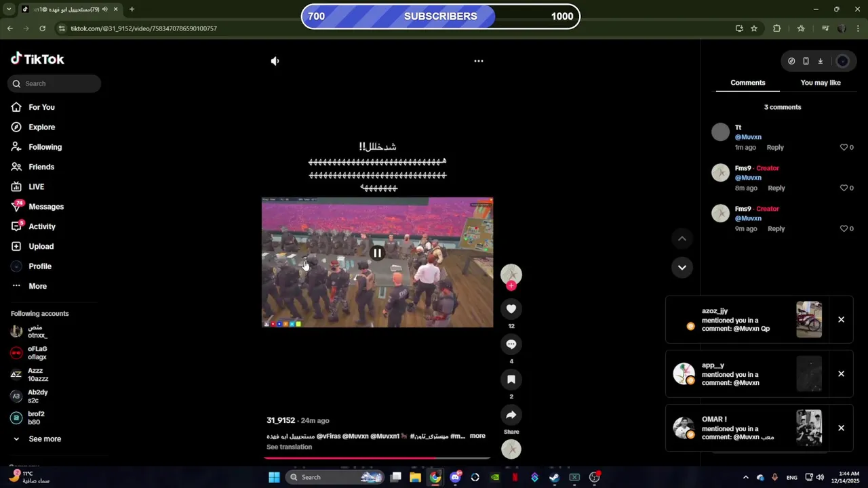Image resolution: width=868 pixels, height=488 pixels.
Task: Open the three-dots video options menu
Action: (x=479, y=61)
